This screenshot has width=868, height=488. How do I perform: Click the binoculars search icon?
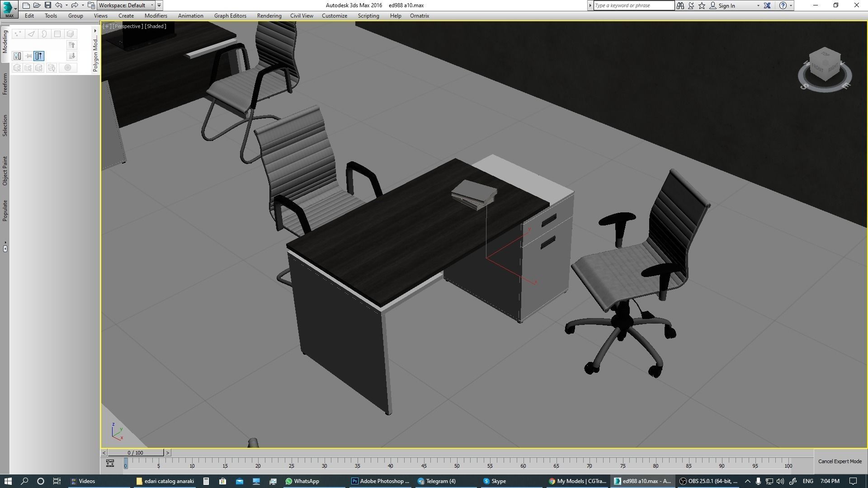click(x=680, y=5)
